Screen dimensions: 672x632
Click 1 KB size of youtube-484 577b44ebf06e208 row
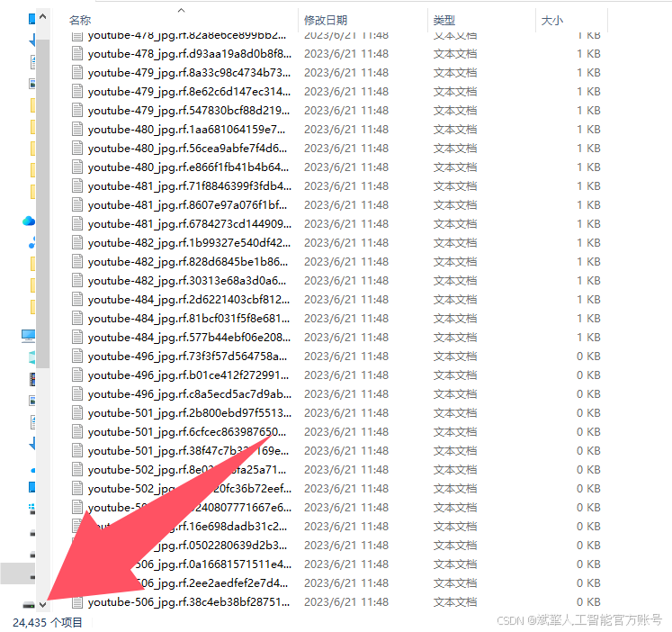588,337
